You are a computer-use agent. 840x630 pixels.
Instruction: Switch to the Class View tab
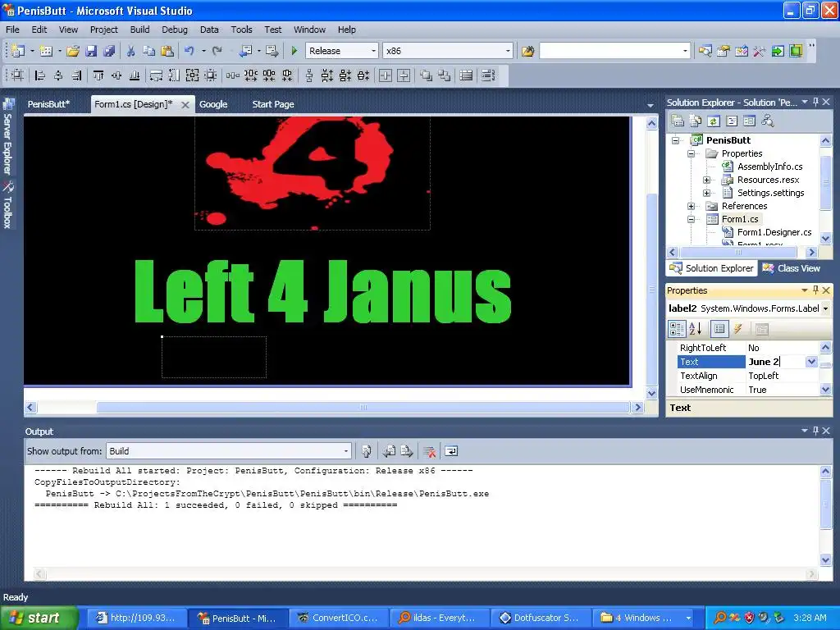792,268
